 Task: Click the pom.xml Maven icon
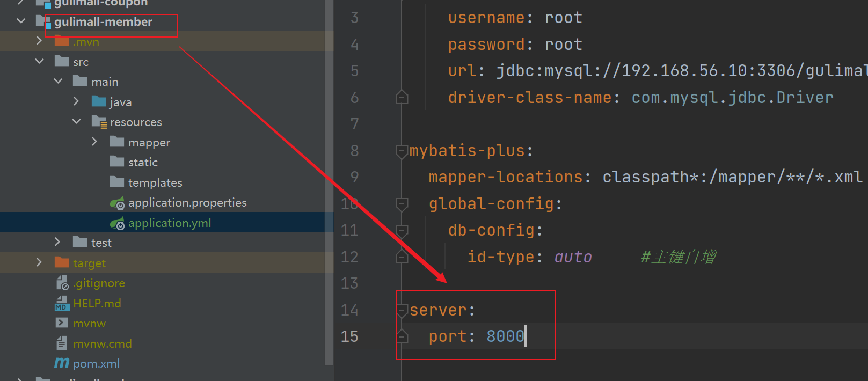[62, 363]
